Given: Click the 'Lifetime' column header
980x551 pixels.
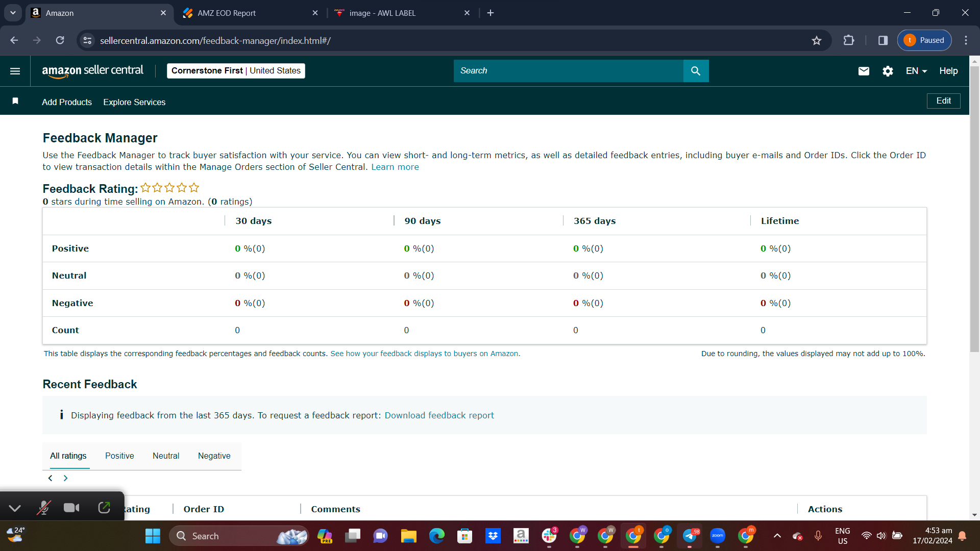Looking at the screenshot, I should pos(780,221).
